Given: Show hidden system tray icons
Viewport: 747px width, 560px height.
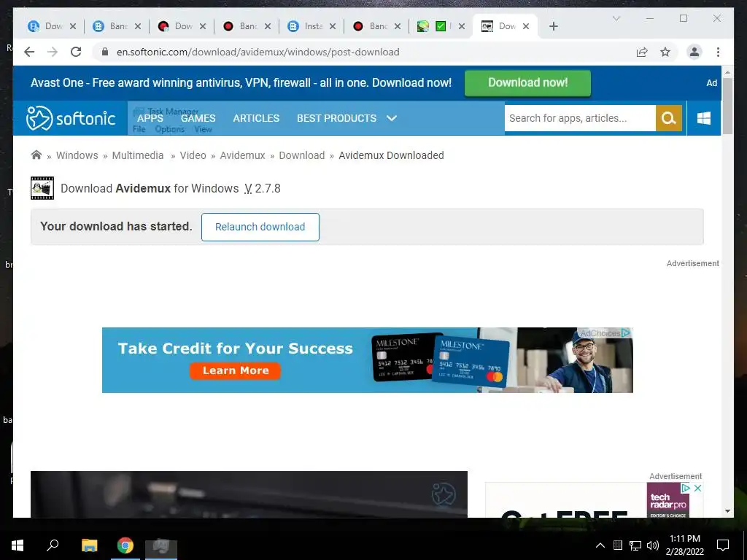Looking at the screenshot, I should (x=600, y=545).
